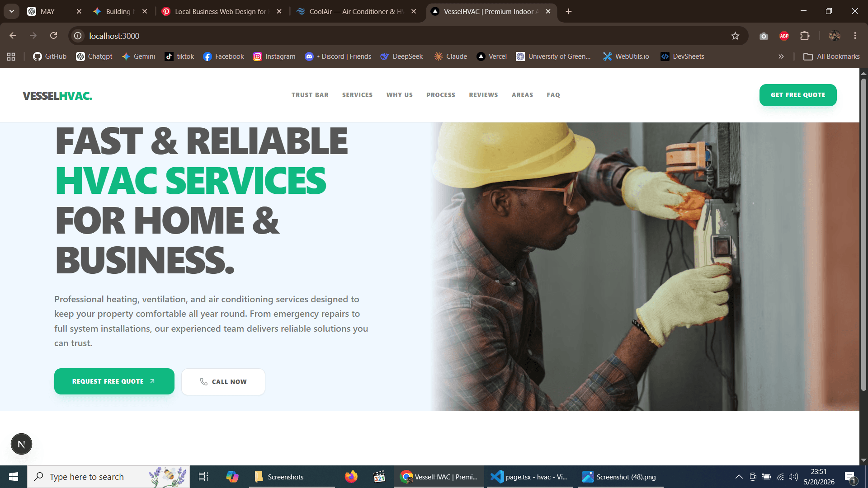The width and height of the screenshot is (868, 488).
Task: Open the browser extensions puzzle icon
Action: (805, 36)
